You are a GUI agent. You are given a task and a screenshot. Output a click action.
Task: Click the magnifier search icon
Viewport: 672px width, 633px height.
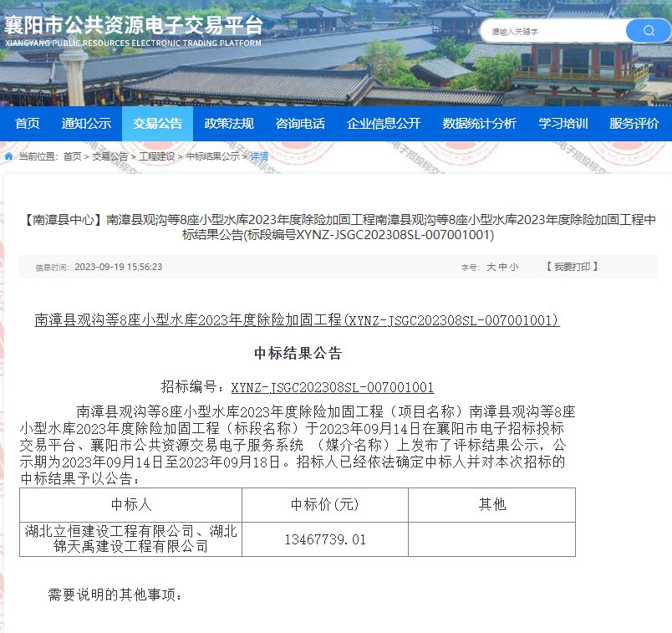coord(648,30)
